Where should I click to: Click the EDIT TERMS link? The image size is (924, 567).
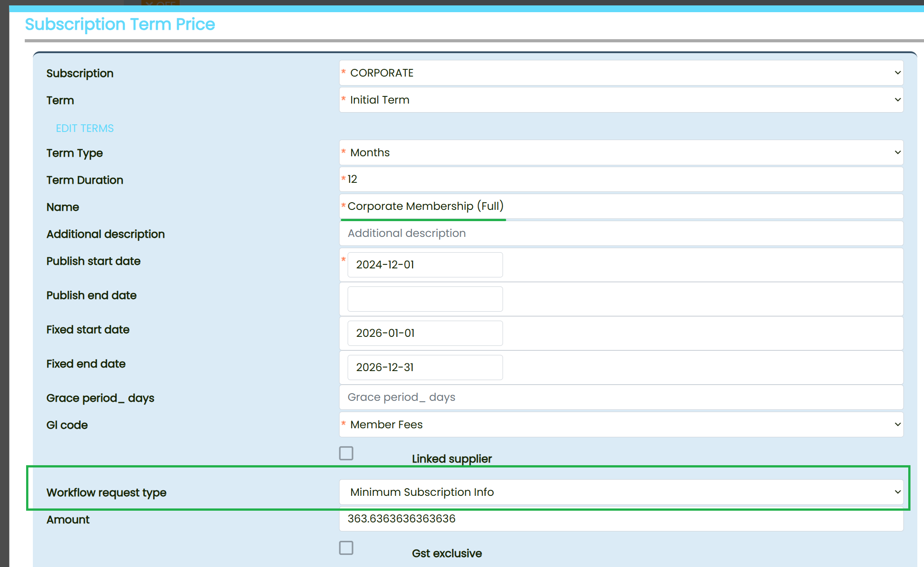[85, 128]
